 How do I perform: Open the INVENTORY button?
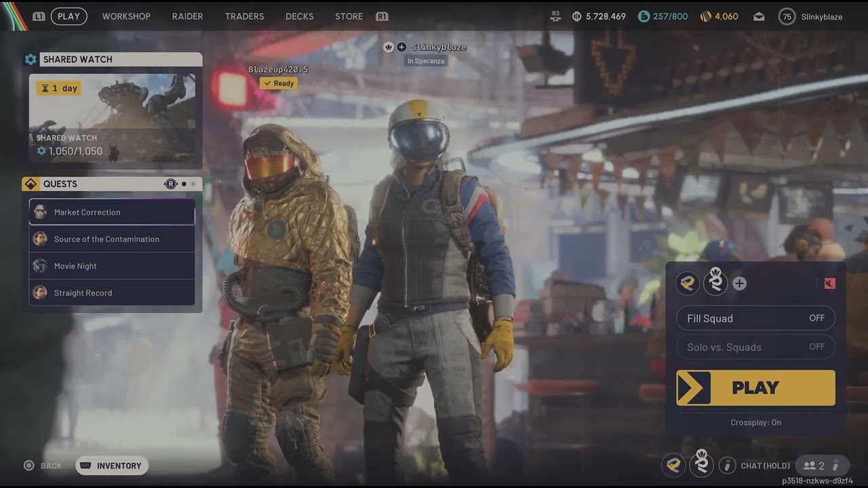[x=112, y=466]
